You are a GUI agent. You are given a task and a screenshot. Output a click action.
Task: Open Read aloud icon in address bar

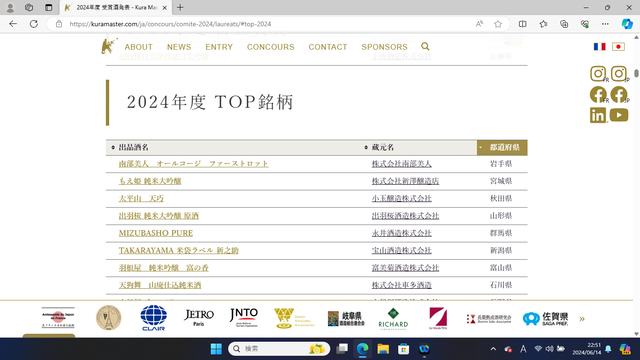point(479,24)
